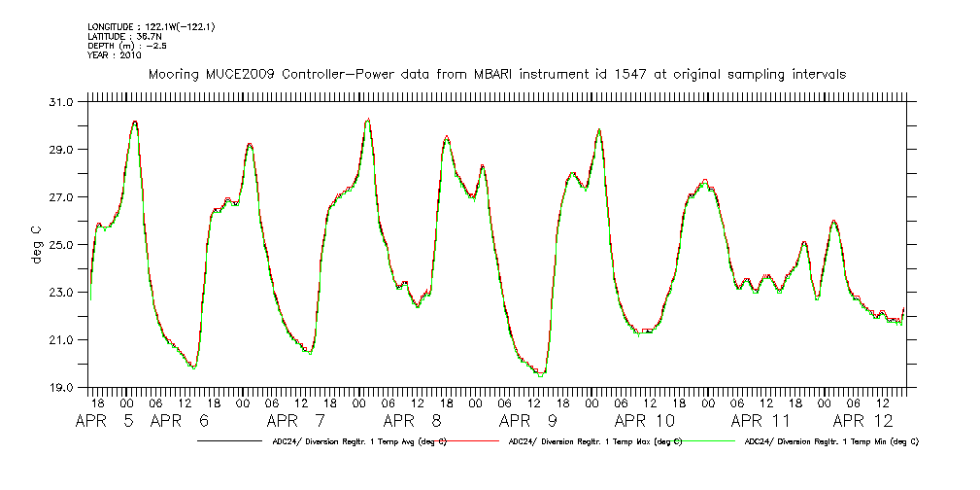The height and width of the screenshot is (490, 980).
Task: Click the APR 5 date label
Action: click(106, 421)
